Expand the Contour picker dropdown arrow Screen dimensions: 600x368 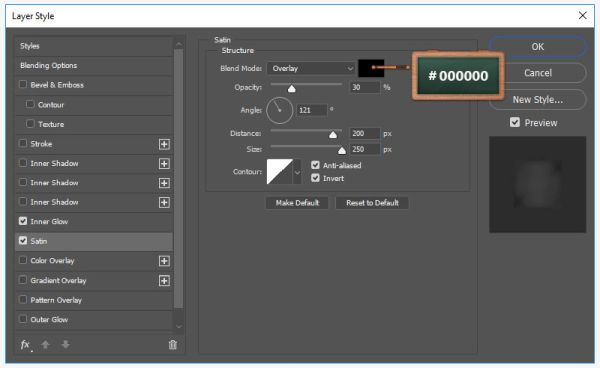tap(297, 172)
